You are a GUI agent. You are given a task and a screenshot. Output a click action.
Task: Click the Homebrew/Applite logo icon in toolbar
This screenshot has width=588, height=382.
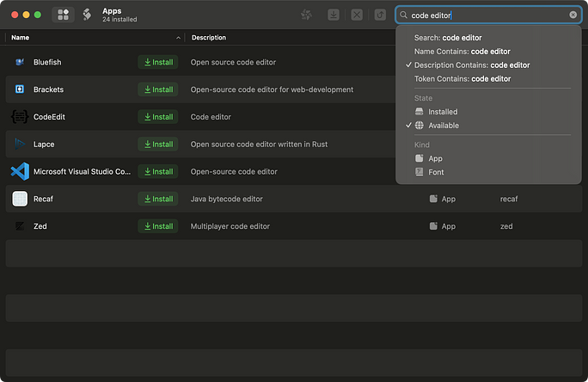[87, 15]
